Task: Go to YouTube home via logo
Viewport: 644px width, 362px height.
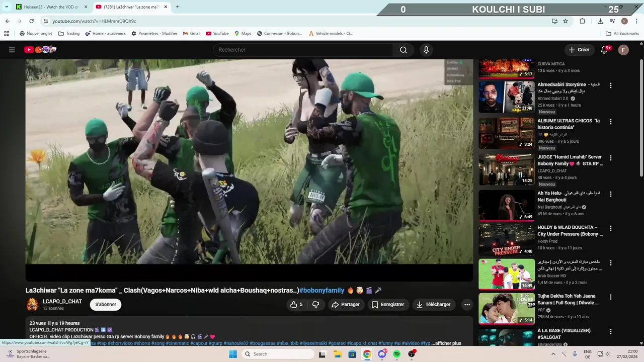Action: click(40, 50)
